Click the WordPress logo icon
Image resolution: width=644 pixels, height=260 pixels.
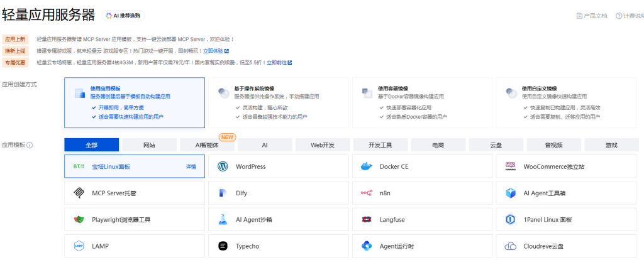[x=223, y=166]
